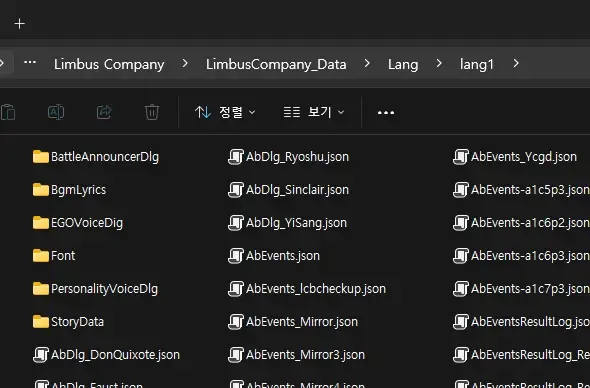
Task: Expand chevron after LimbusCompany_Data
Action: coord(367,64)
